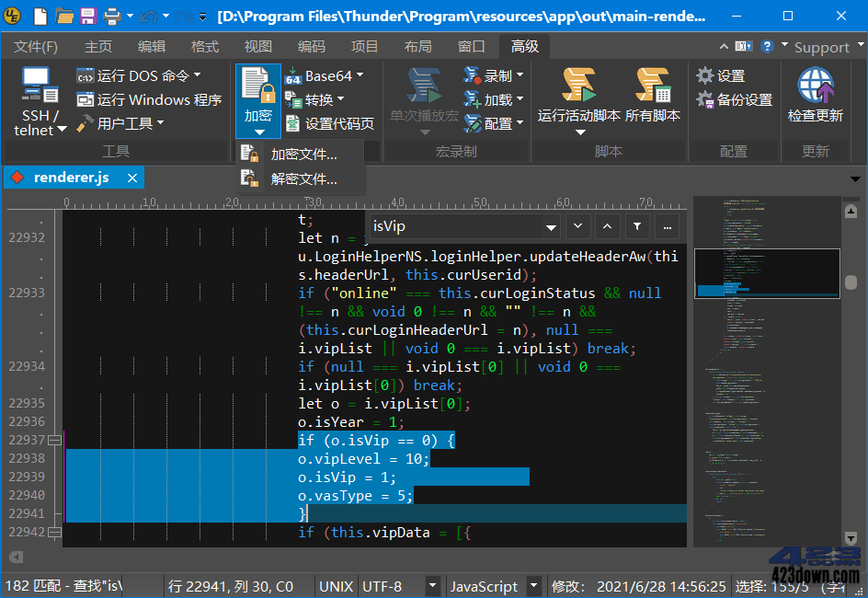Click the Save icon in quick access toolbar
Viewport: 868px width, 598px height.
[86, 16]
